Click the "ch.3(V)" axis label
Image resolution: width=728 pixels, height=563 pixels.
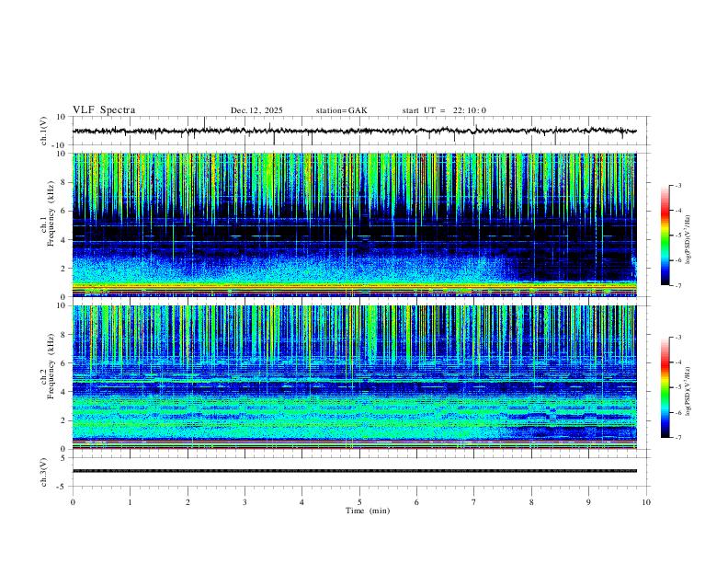tap(44, 472)
